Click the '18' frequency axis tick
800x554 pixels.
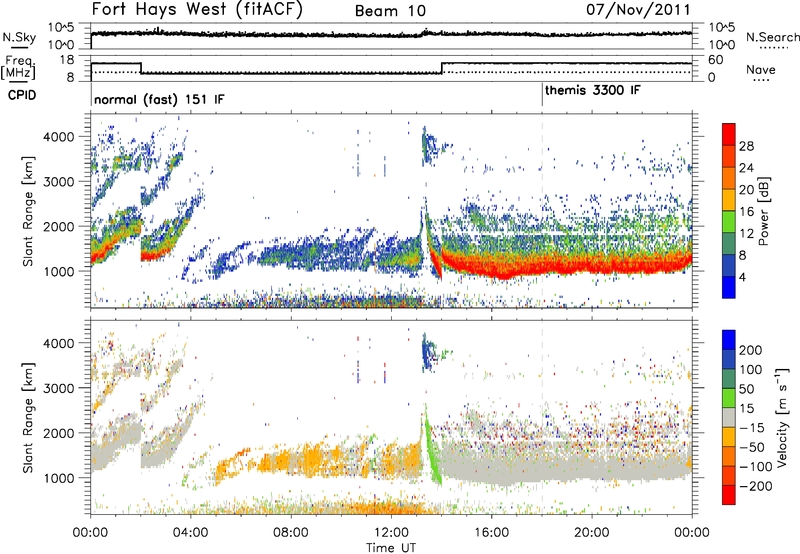click(67, 60)
